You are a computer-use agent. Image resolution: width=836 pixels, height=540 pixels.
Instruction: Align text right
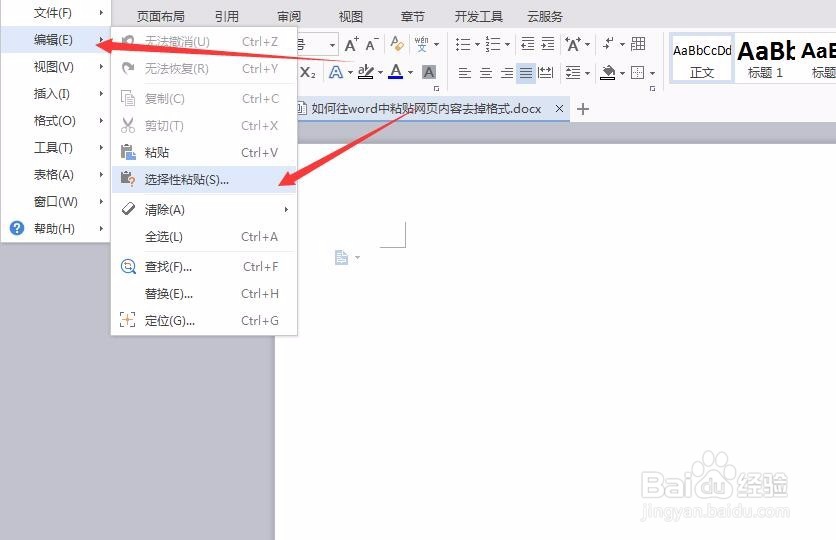(506, 72)
